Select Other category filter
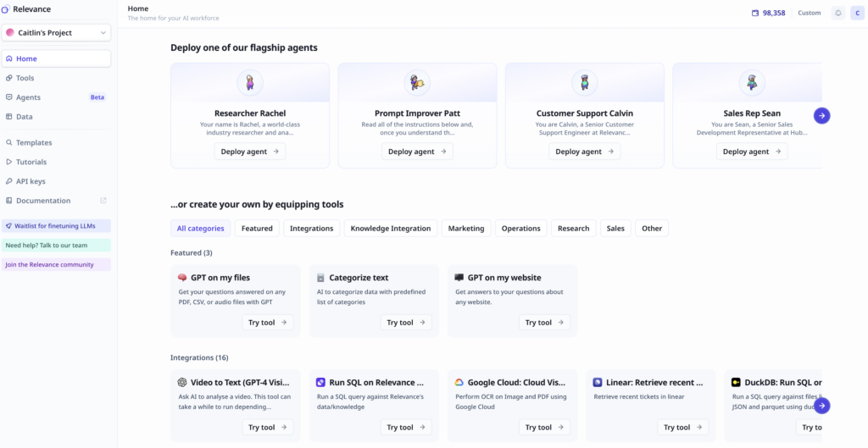The height and width of the screenshot is (448, 868). 652,229
